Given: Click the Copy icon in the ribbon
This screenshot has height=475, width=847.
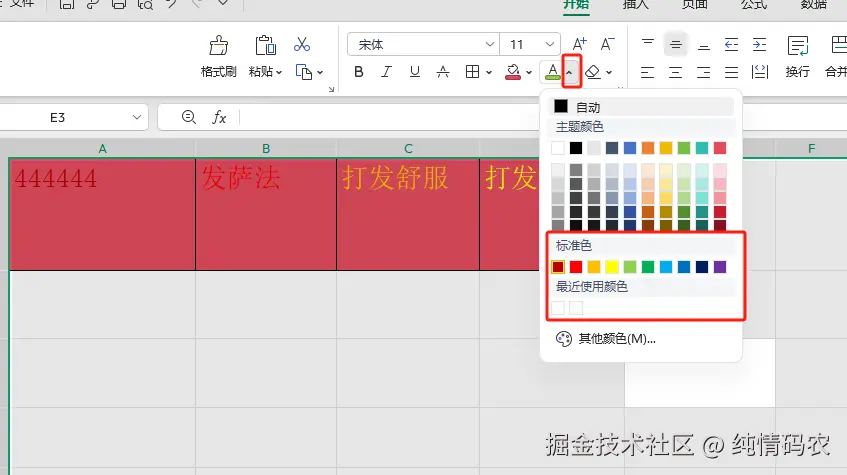Looking at the screenshot, I should [x=304, y=72].
